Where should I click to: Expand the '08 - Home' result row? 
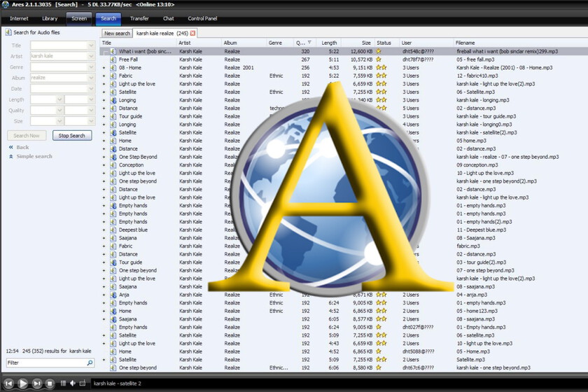[x=104, y=68]
